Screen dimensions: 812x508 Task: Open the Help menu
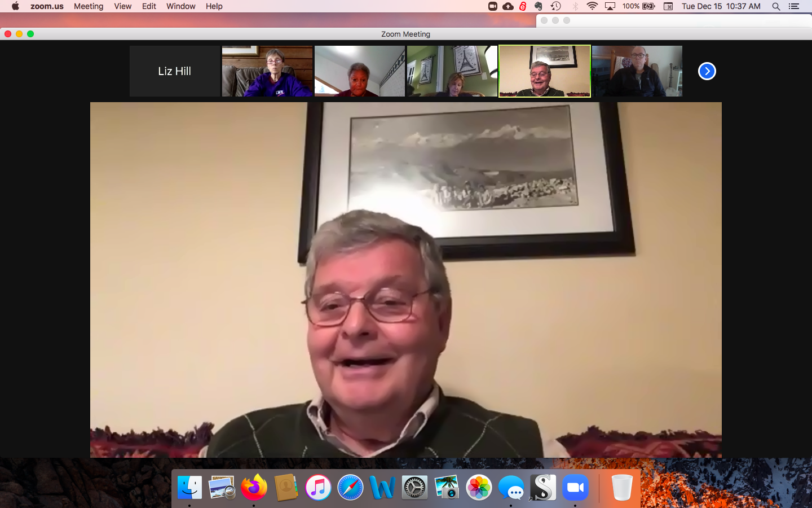point(214,6)
